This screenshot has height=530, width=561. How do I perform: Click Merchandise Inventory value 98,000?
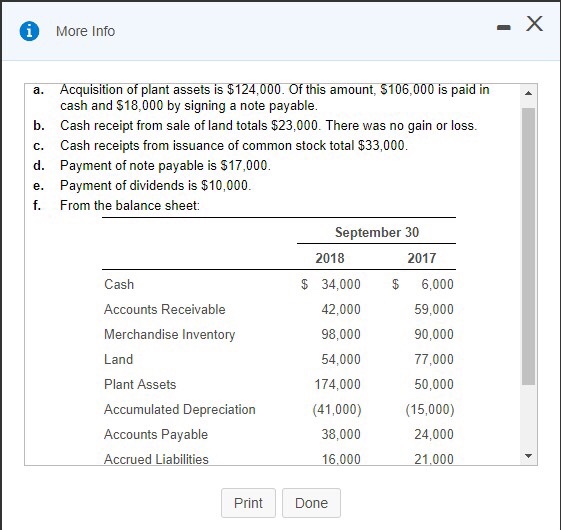(341, 335)
